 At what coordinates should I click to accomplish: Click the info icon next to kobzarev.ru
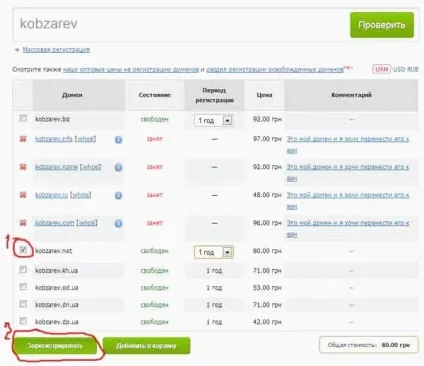click(x=118, y=195)
